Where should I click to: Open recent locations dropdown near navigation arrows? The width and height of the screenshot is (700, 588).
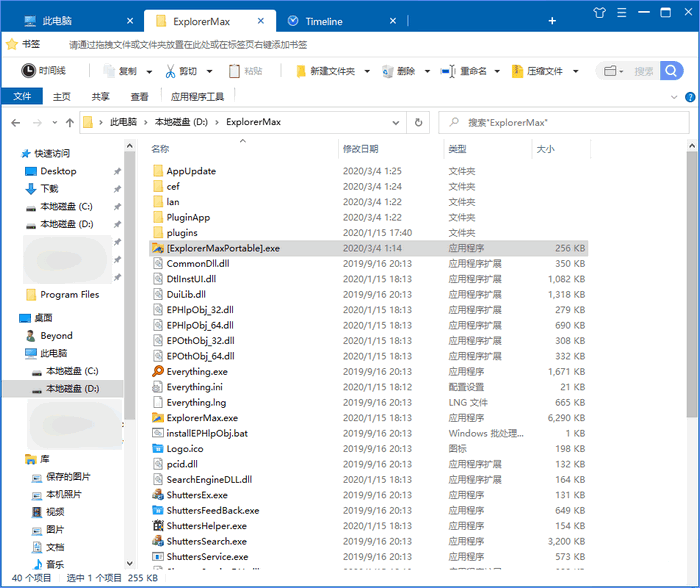point(54,122)
